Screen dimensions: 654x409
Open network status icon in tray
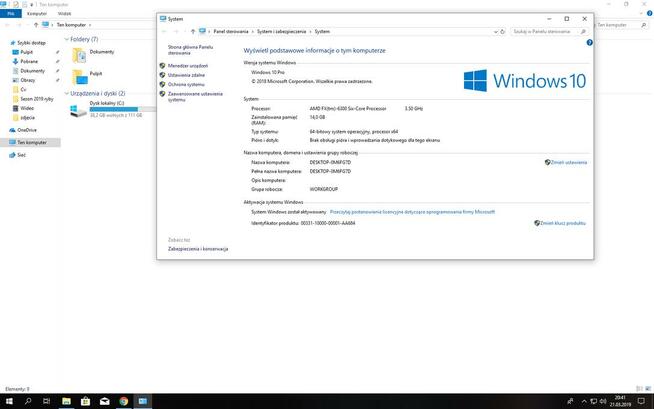[594, 401]
